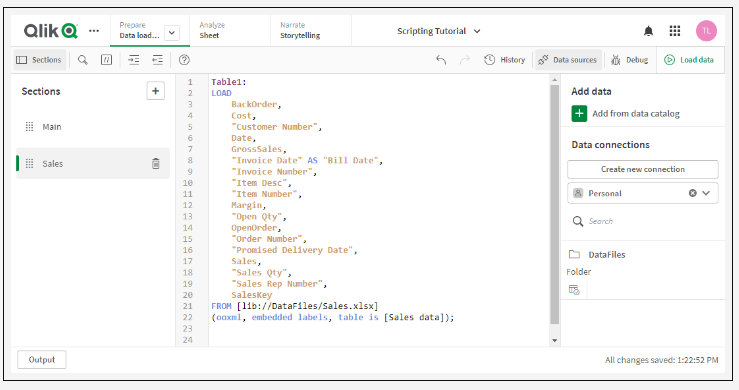Open the three-dots navigation menu
Viewport: 739px width, 390px height.
point(94,31)
